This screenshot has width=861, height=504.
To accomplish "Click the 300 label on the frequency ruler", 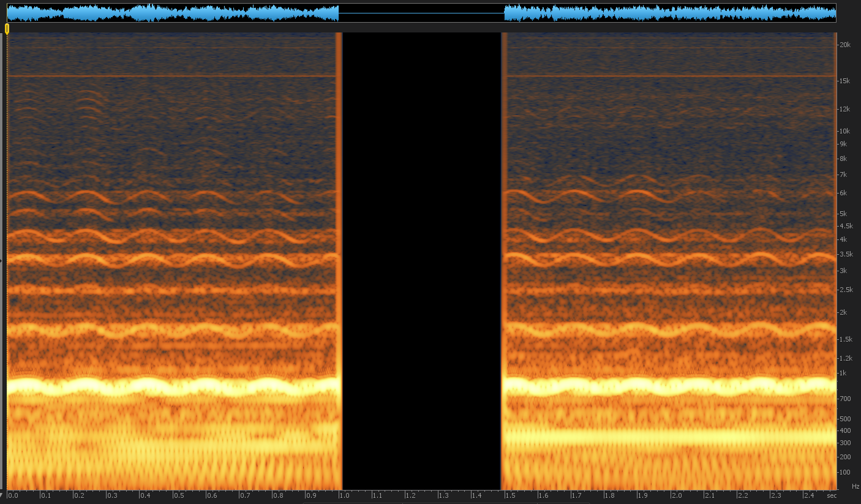I will click(845, 443).
